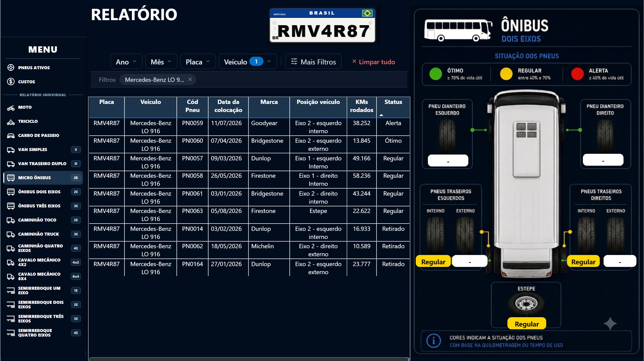Click the Estepe Regular status badge
This screenshot has height=361, width=644.
[527, 324]
